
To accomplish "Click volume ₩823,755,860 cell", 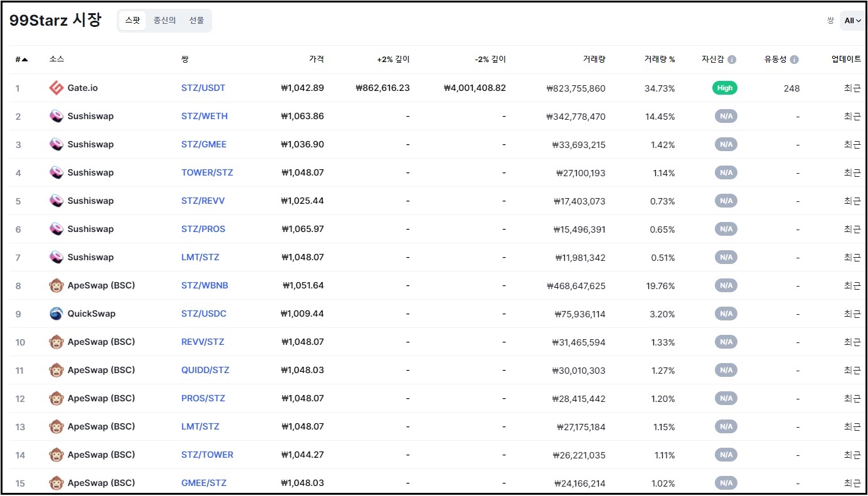I will (x=576, y=88).
